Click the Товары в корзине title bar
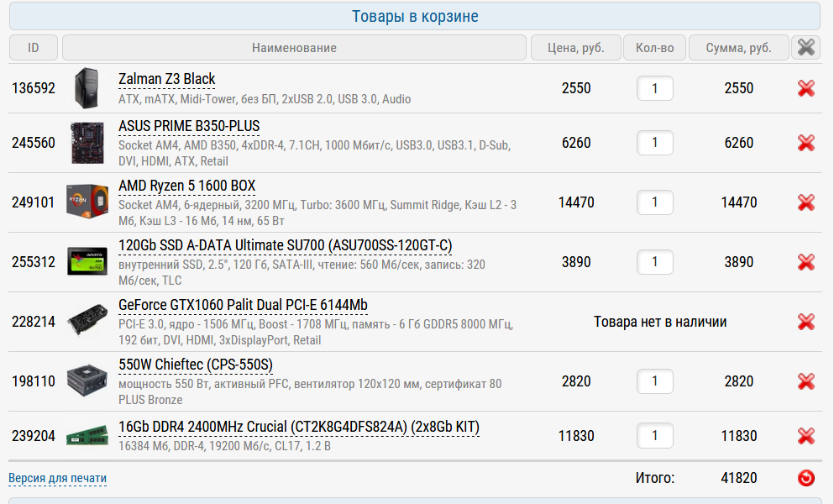This screenshot has height=504, width=834. [x=415, y=16]
